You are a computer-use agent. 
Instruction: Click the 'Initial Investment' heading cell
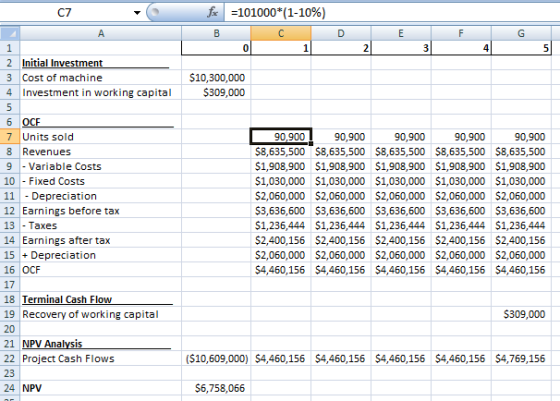[x=101, y=63]
